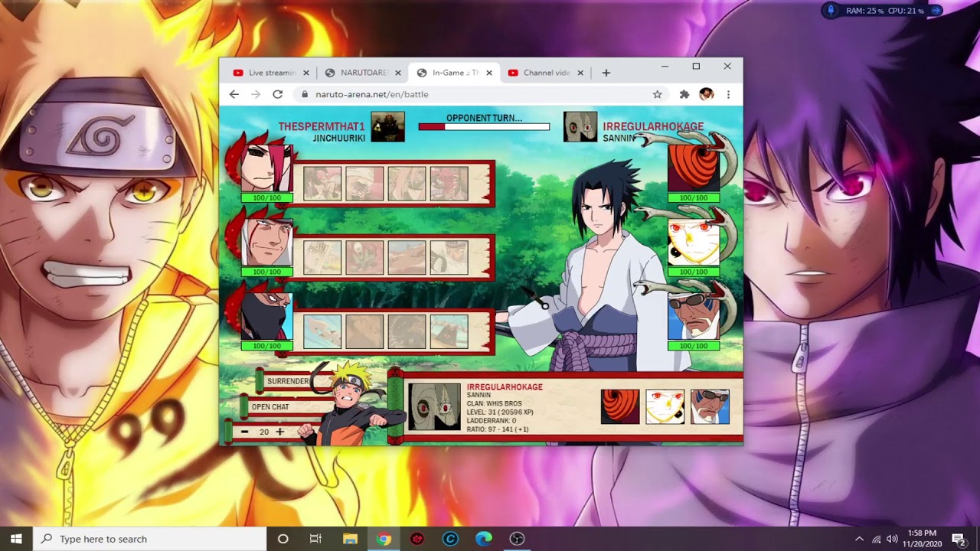Select the masked ninja's first skill icon

pos(322,331)
